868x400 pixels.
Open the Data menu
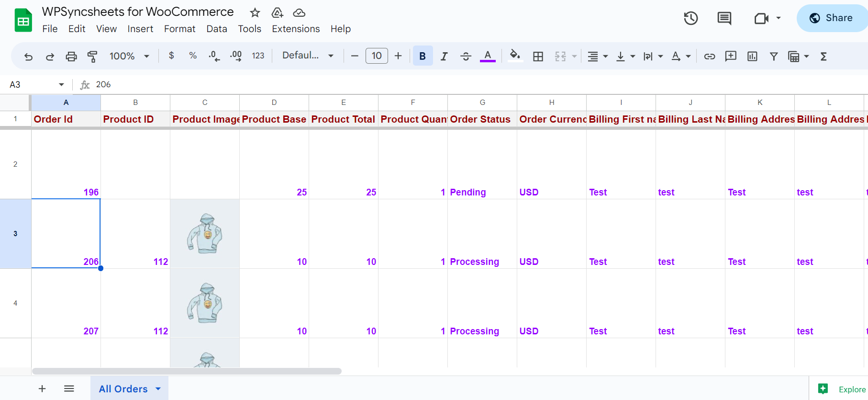[x=217, y=29]
